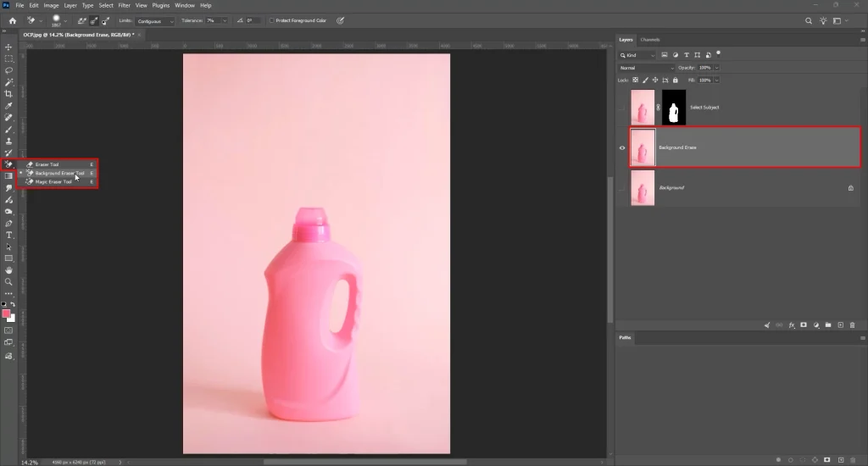
Task: Select the Healing Brush tool
Action: point(8,117)
